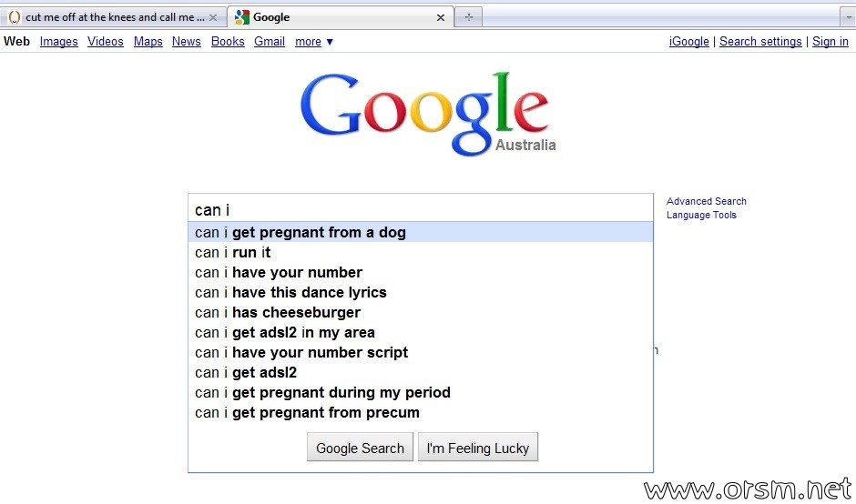Open Gmail from the top bar
Image resolution: width=856 pixels, height=504 pixels.
[270, 42]
